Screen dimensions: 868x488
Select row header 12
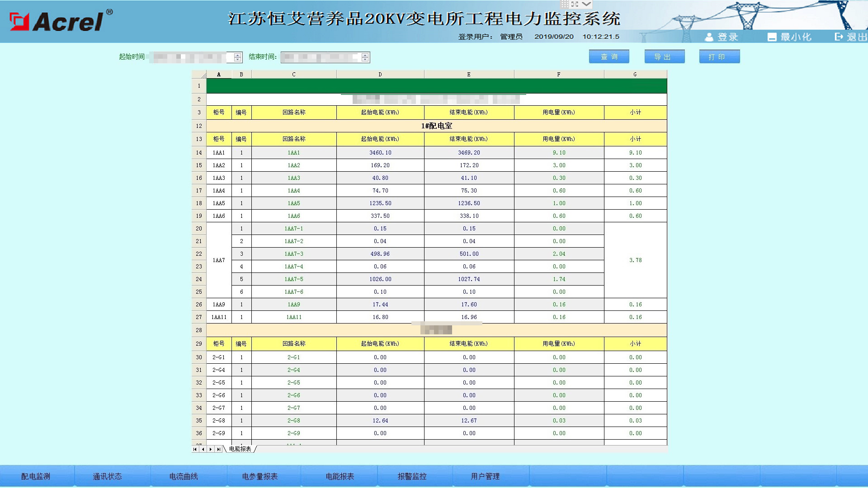click(199, 126)
